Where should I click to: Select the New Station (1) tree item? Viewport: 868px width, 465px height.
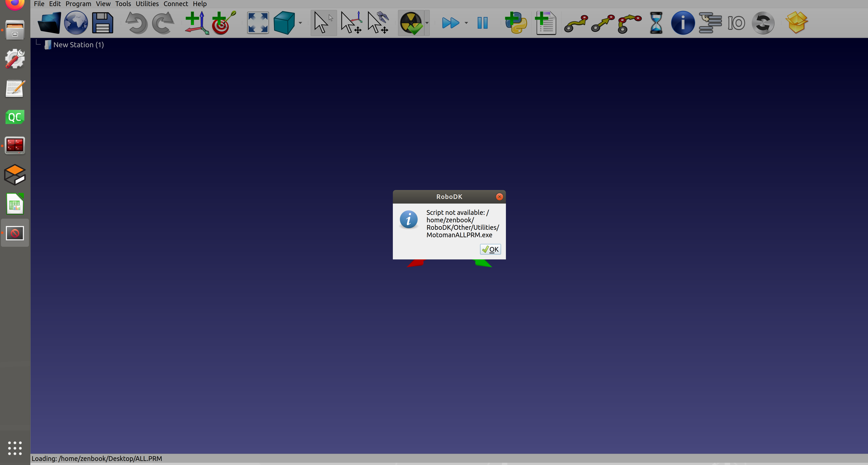pos(78,45)
